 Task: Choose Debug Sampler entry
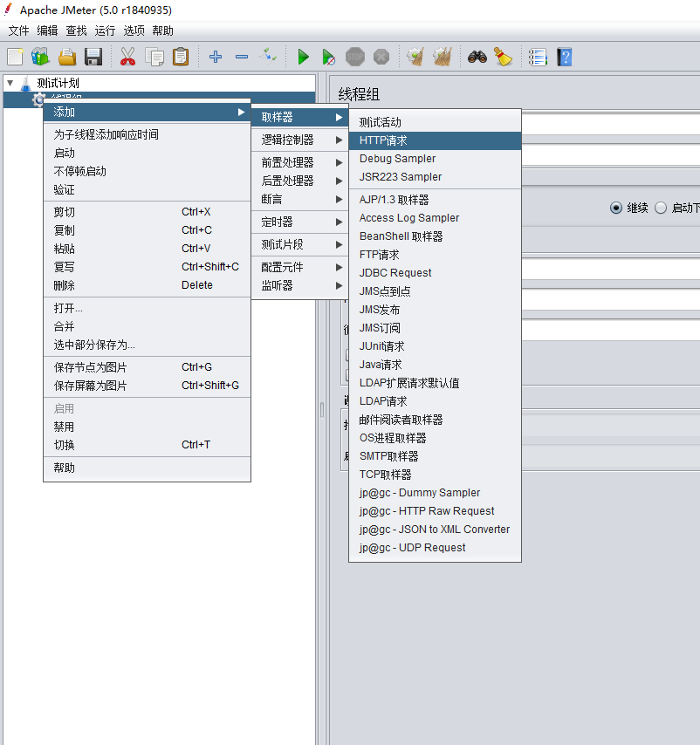pos(435,159)
